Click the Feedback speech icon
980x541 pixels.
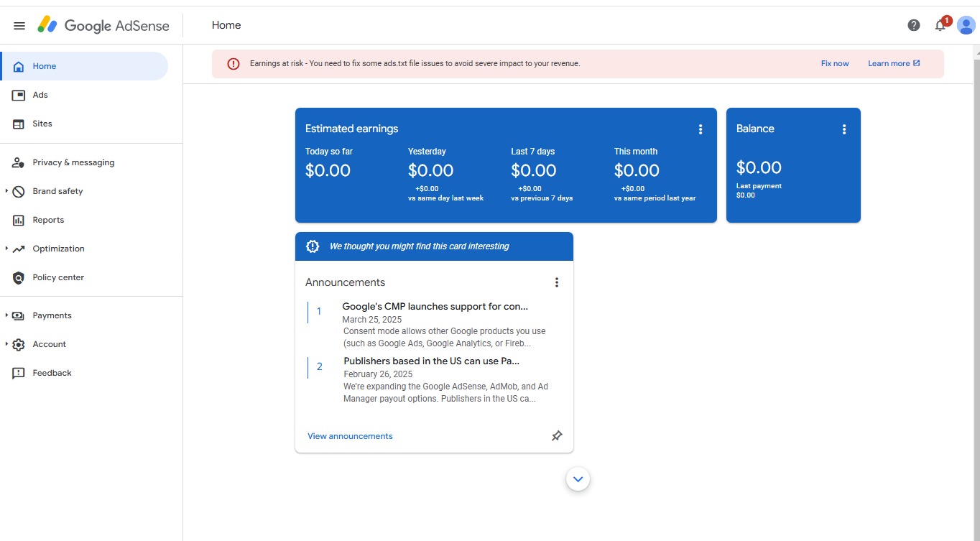coord(19,373)
